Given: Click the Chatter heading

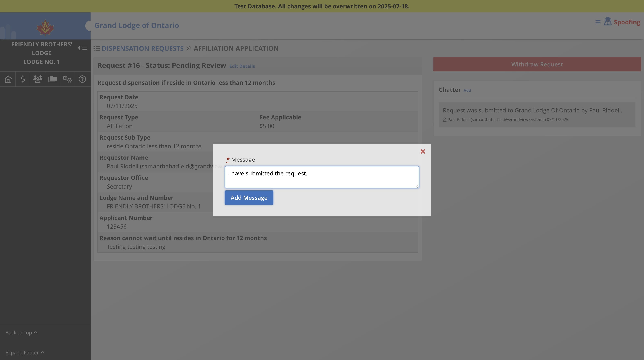Looking at the screenshot, I should (x=450, y=90).
